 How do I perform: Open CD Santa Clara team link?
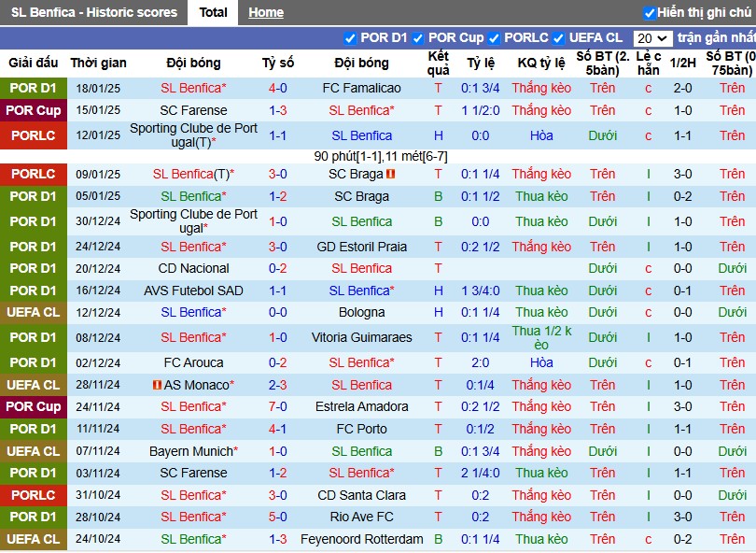pos(361,495)
